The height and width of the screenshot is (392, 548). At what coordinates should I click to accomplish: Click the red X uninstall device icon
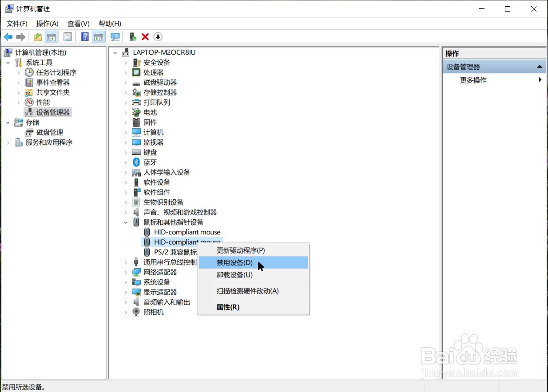(145, 37)
